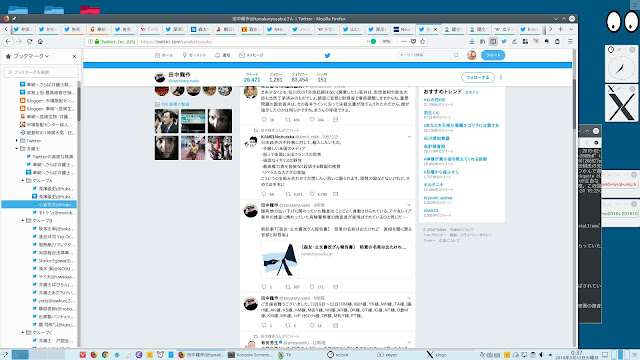Select the highlighted bookmark row in sidebar
Viewport: 640px width, 360px height.
point(39,204)
